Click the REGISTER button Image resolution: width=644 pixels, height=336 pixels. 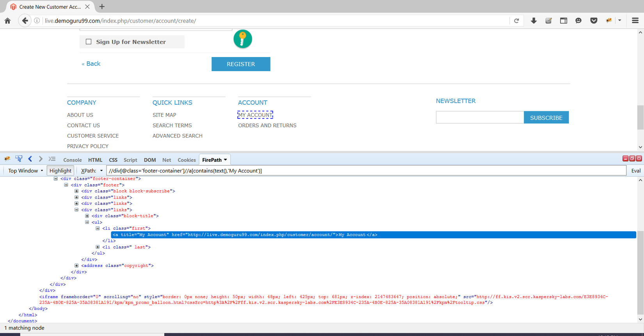tap(241, 64)
